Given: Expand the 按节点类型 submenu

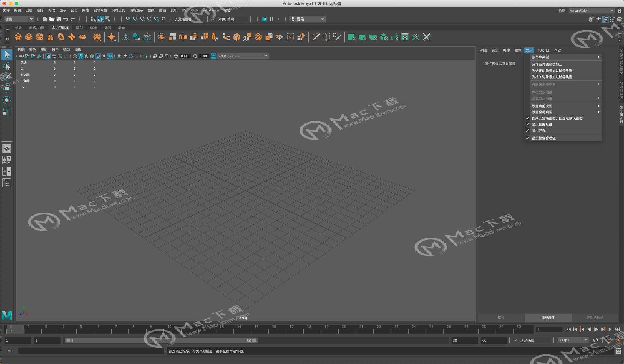Looking at the screenshot, I should (566, 57).
